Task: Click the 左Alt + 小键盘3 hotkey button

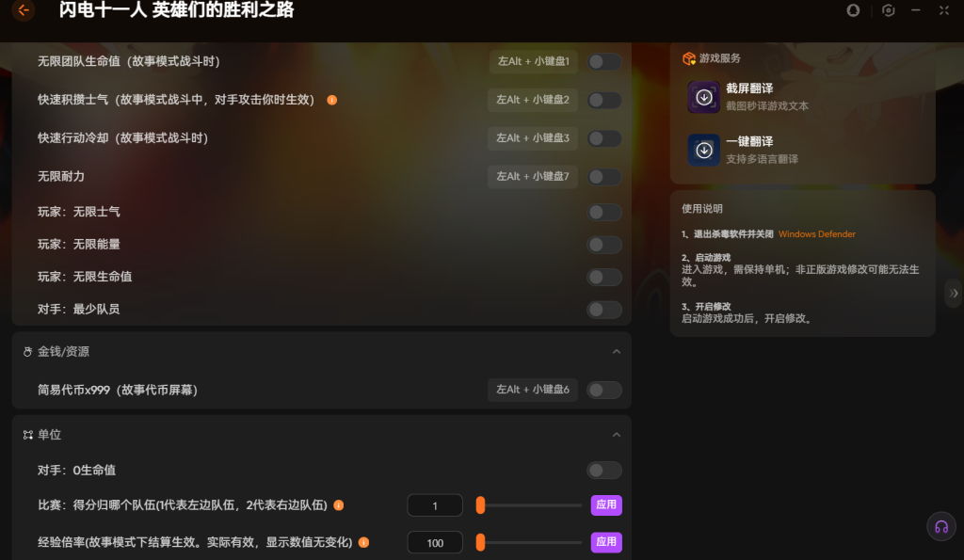Action: coord(532,138)
